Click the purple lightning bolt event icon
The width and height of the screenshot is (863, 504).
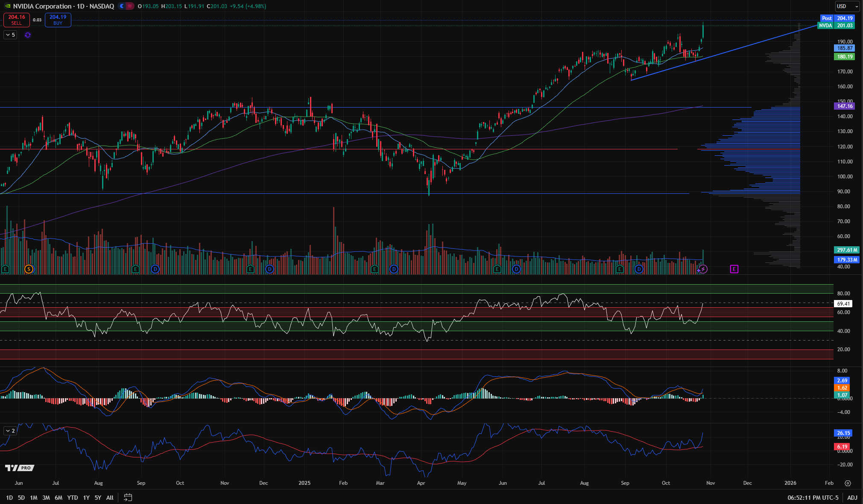click(x=703, y=269)
